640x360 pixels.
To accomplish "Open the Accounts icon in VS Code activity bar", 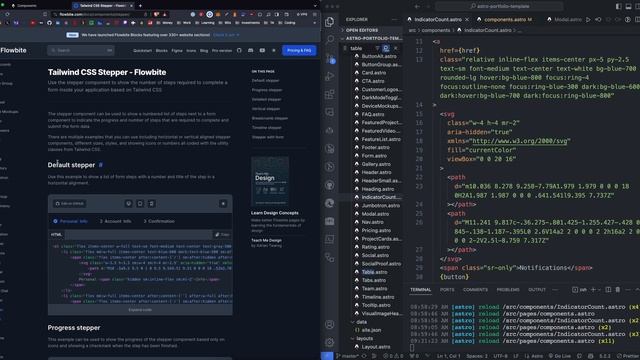I will (x=329, y=324).
